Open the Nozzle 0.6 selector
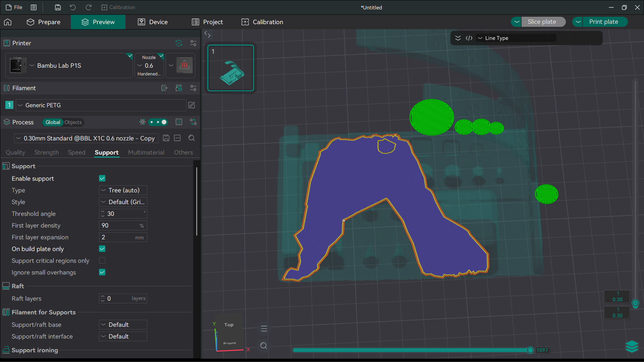This screenshot has height=362, width=644. point(149,65)
